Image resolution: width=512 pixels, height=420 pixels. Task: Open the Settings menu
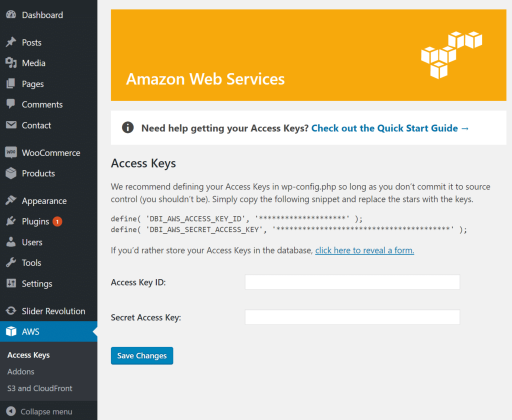pos(36,283)
